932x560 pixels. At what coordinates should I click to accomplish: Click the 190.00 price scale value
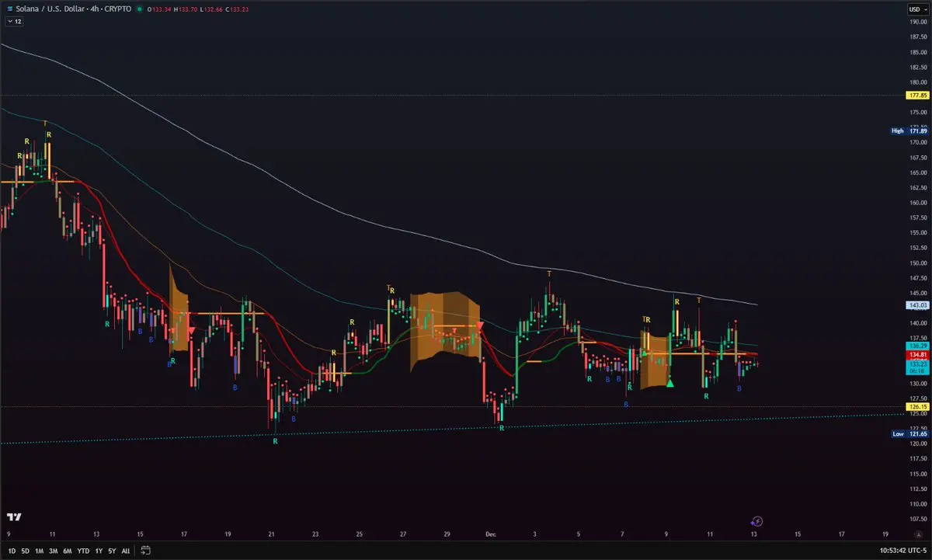click(918, 23)
